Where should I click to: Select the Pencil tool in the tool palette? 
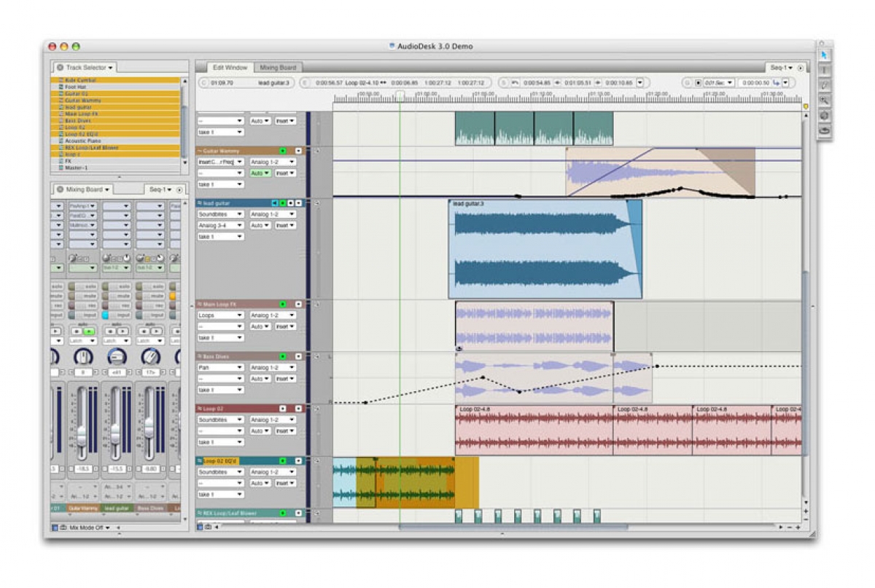click(824, 85)
